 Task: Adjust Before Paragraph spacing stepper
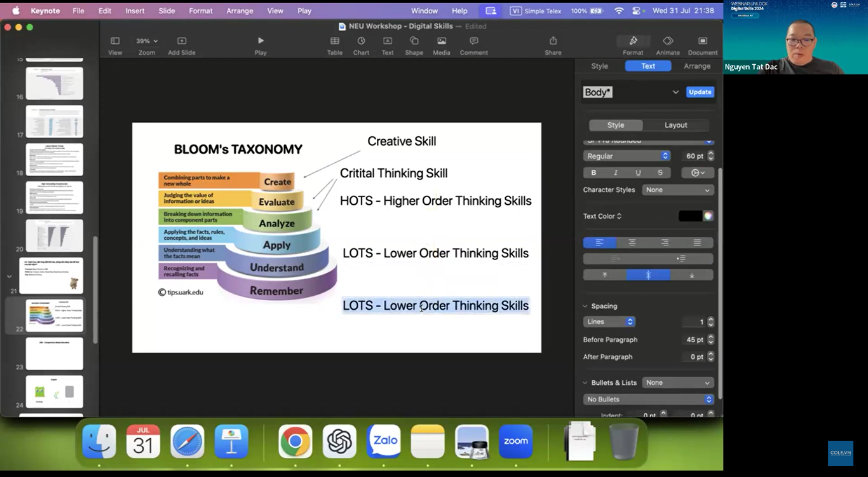tap(710, 340)
